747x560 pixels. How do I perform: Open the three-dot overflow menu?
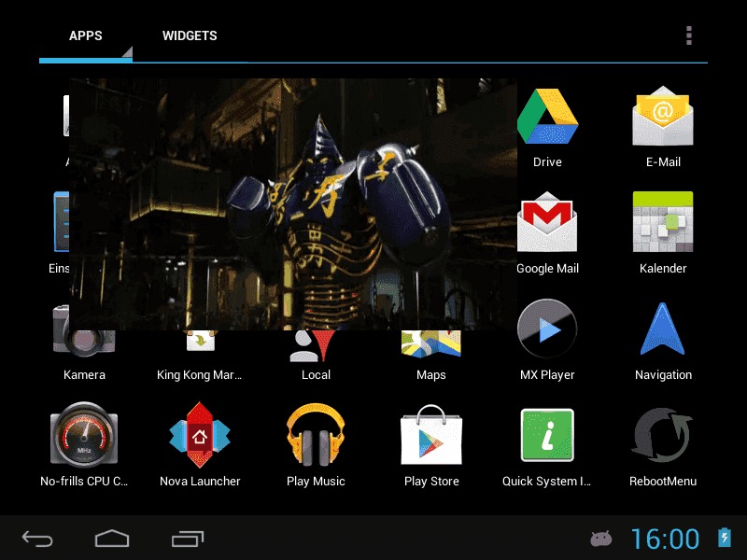(689, 35)
